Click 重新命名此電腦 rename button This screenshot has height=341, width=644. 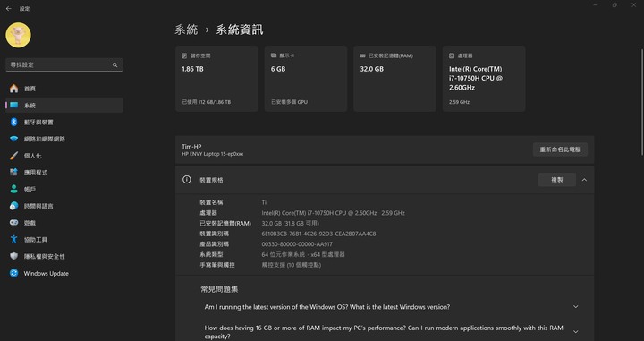pyautogui.click(x=560, y=149)
